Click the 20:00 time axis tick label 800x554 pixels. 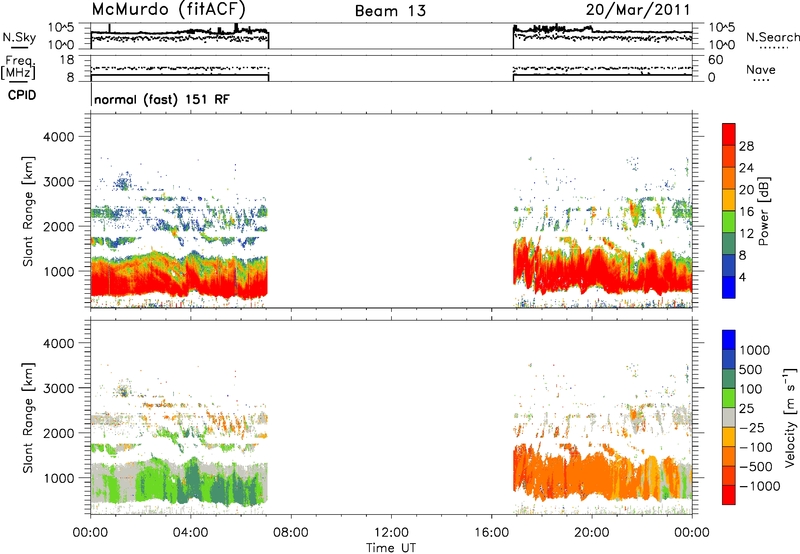591,533
